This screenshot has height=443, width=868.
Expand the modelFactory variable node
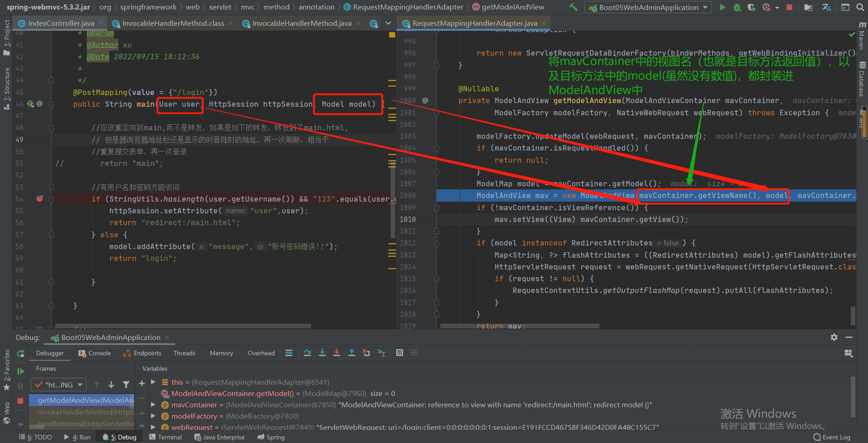pos(153,416)
